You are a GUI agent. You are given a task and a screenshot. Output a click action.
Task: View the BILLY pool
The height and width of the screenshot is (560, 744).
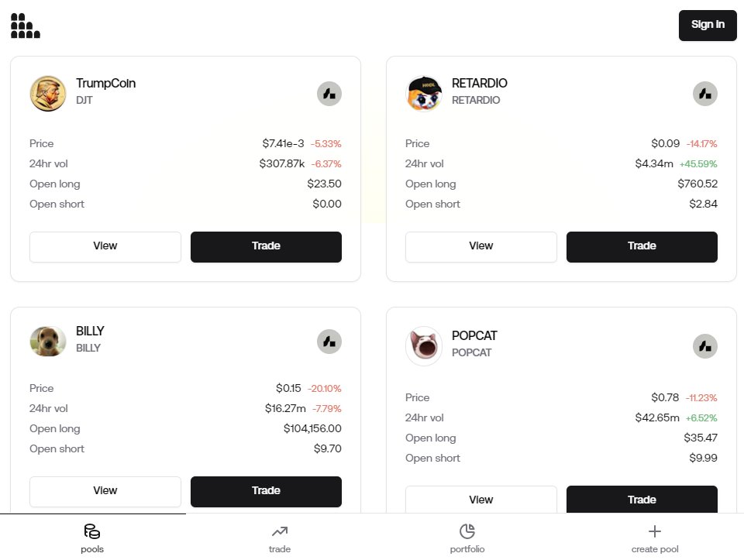(x=105, y=491)
